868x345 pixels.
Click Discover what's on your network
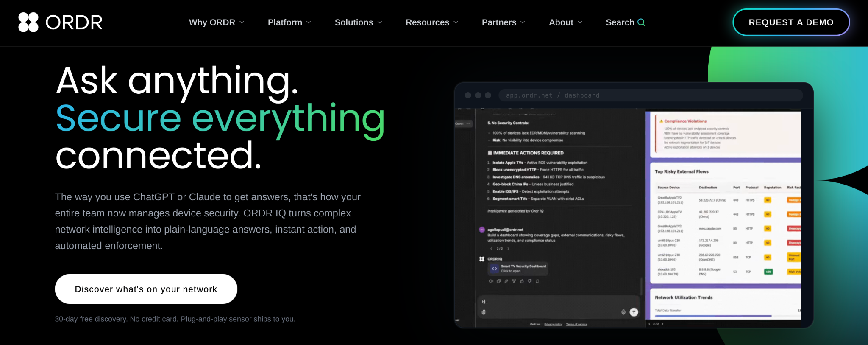tap(146, 289)
